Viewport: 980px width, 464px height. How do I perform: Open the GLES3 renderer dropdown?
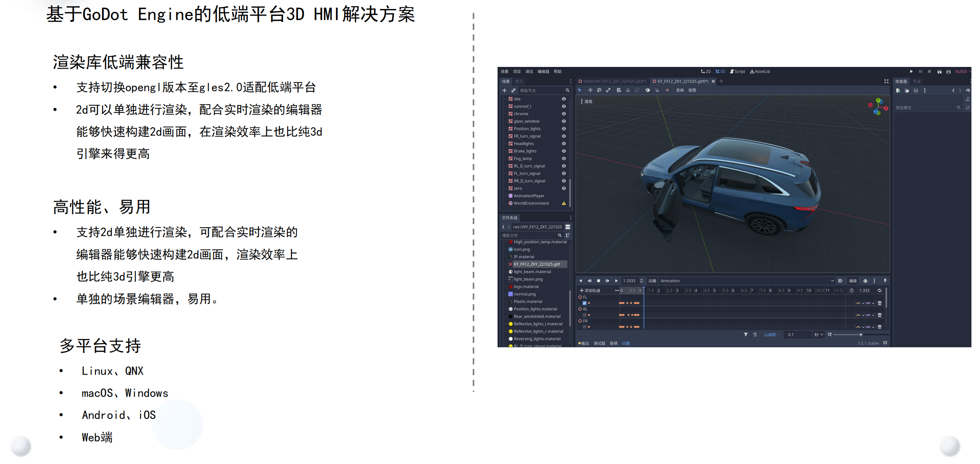962,71
